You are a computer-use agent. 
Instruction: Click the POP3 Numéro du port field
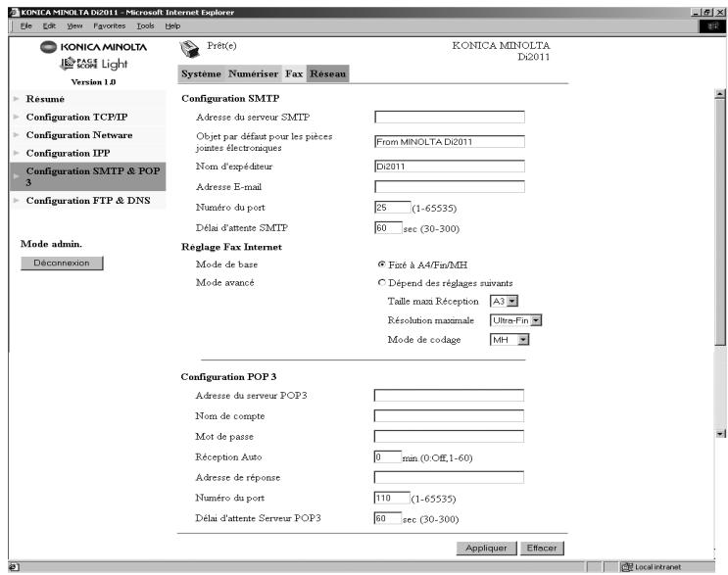point(392,498)
